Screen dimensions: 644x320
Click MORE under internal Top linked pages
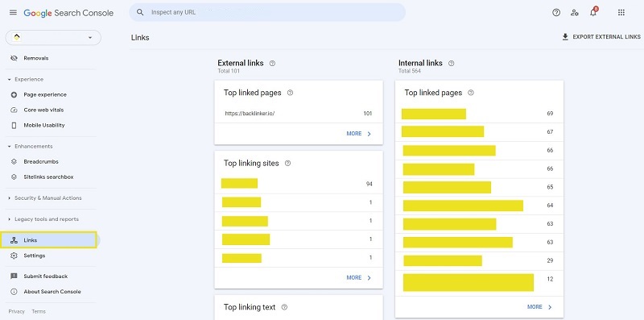pyautogui.click(x=539, y=307)
